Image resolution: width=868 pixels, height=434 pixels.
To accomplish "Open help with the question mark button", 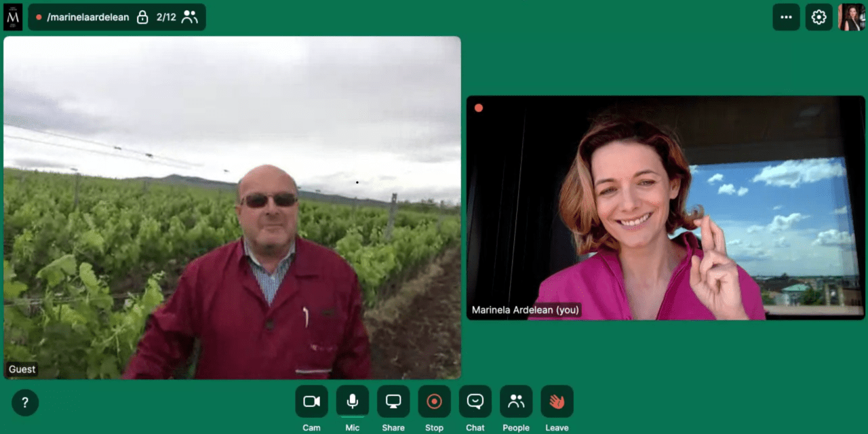I will pos(25,403).
